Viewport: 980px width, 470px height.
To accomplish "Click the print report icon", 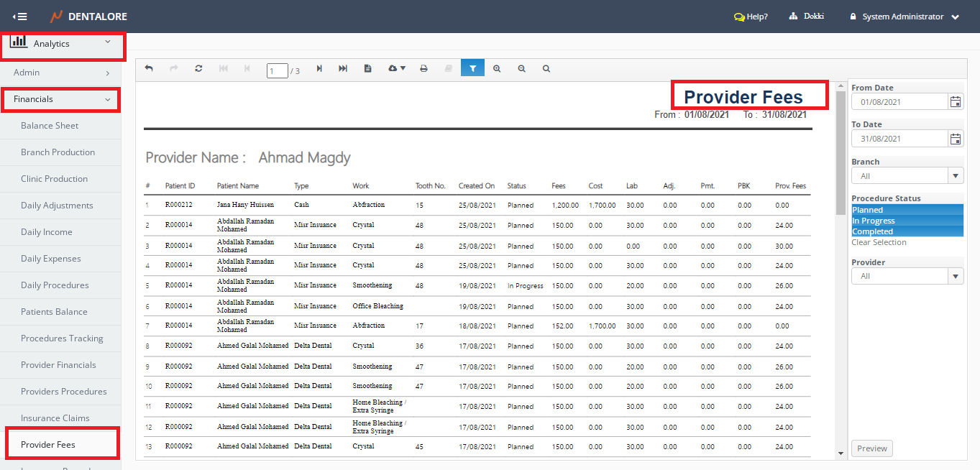I will click(x=424, y=69).
